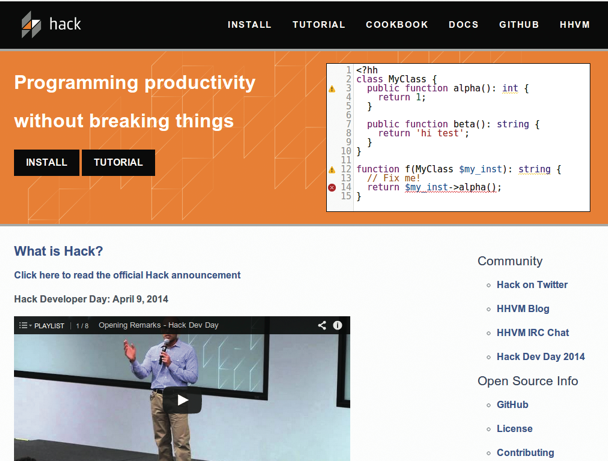Click the warning icon on line 3
Viewport: 608px width, 461px height.
click(x=333, y=89)
